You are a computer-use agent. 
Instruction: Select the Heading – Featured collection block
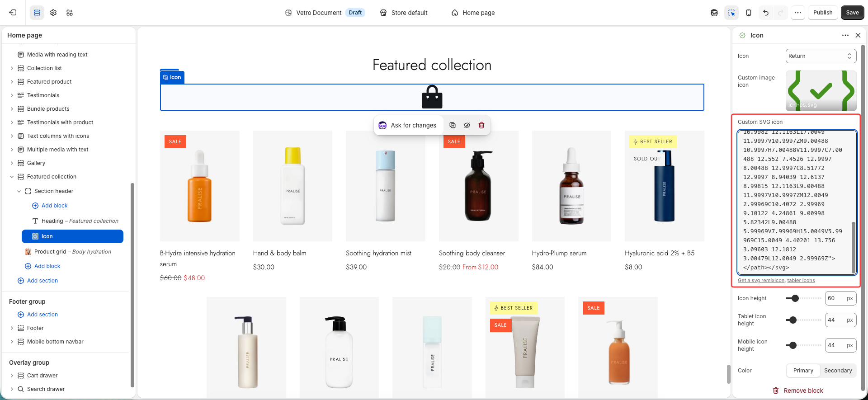point(80,221)
